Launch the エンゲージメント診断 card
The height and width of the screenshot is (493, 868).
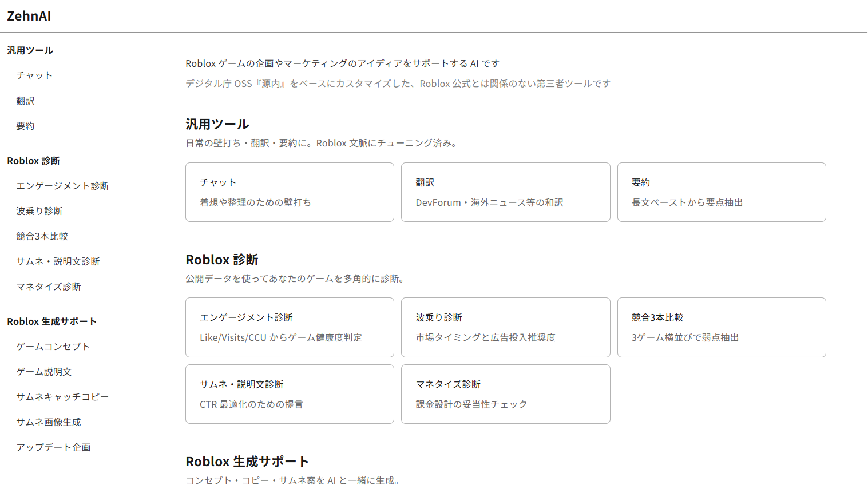click(290, 327)
